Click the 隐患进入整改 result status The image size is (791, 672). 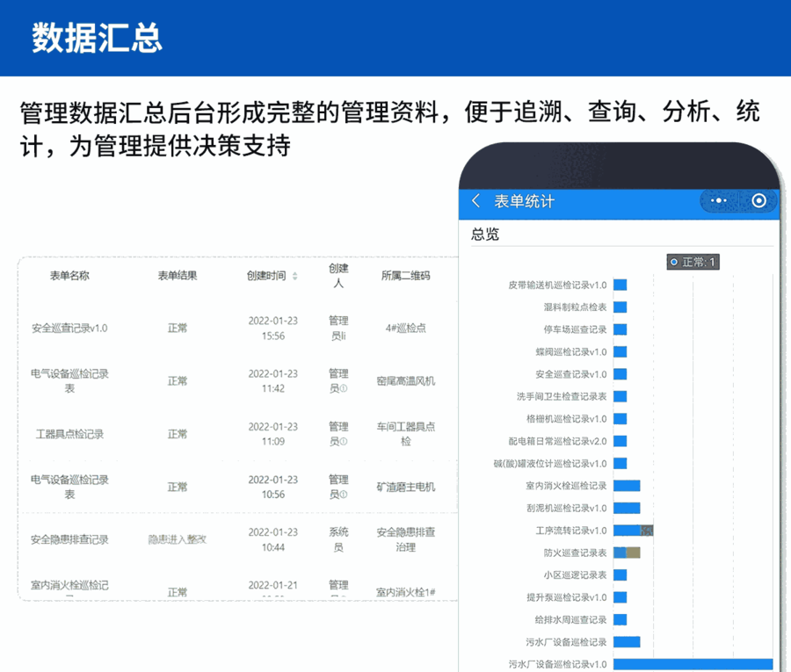tap(177, 539)
